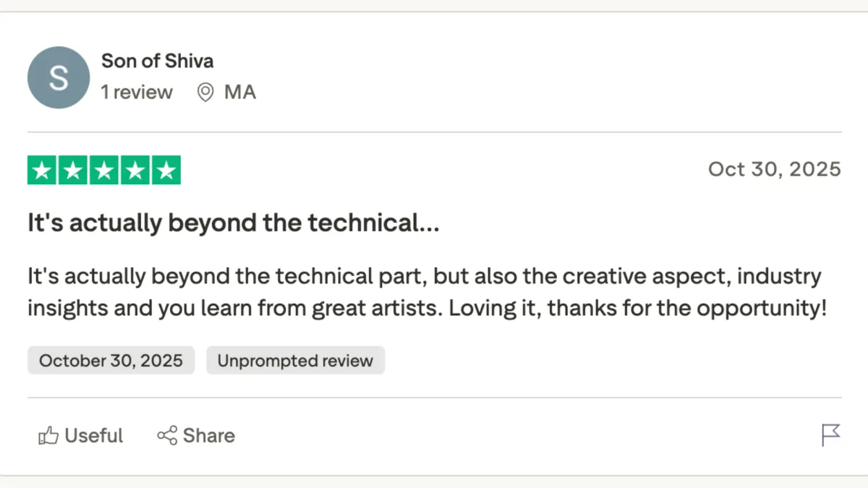Screen dimensions: 868x488
Task: Click the fourth green rating star
Action: click(135, 171)
